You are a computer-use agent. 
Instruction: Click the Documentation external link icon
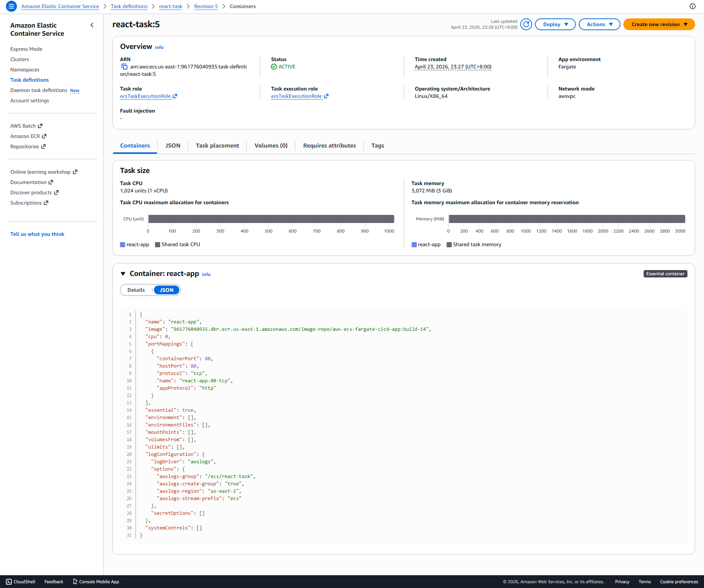(x=51, y=182)
